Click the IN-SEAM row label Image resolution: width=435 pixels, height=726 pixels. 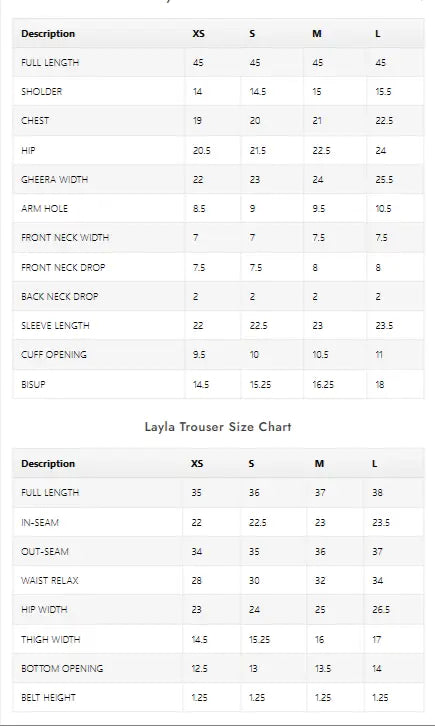[40, 522]
